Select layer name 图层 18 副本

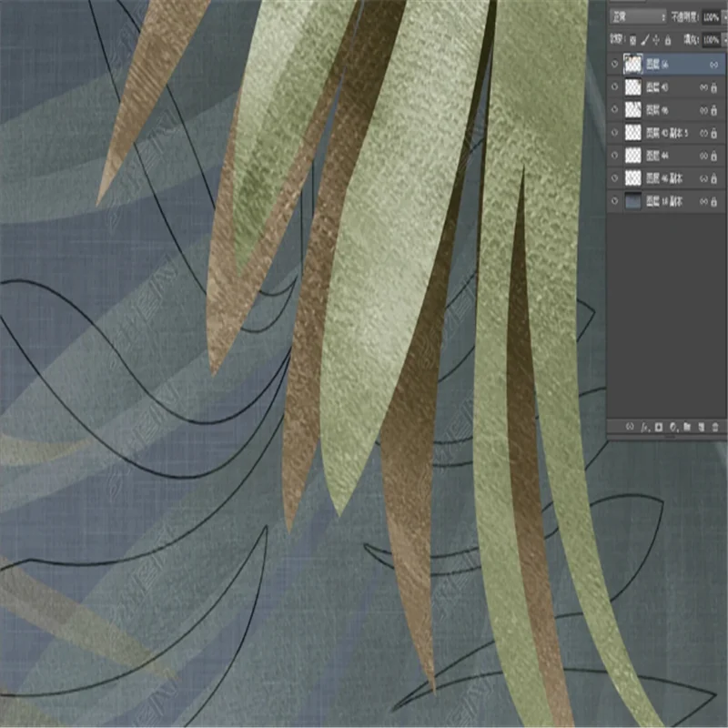coord(664,201)
